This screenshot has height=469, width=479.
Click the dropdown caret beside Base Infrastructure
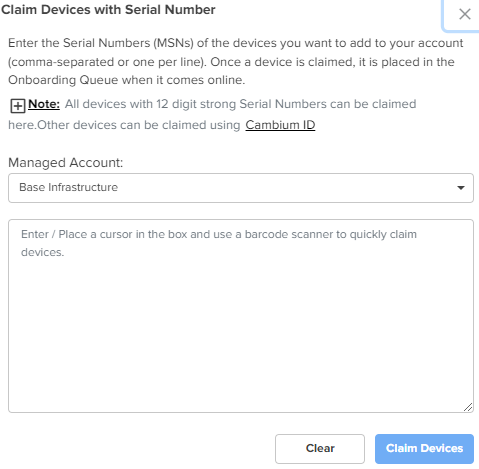tap(461, 188)
